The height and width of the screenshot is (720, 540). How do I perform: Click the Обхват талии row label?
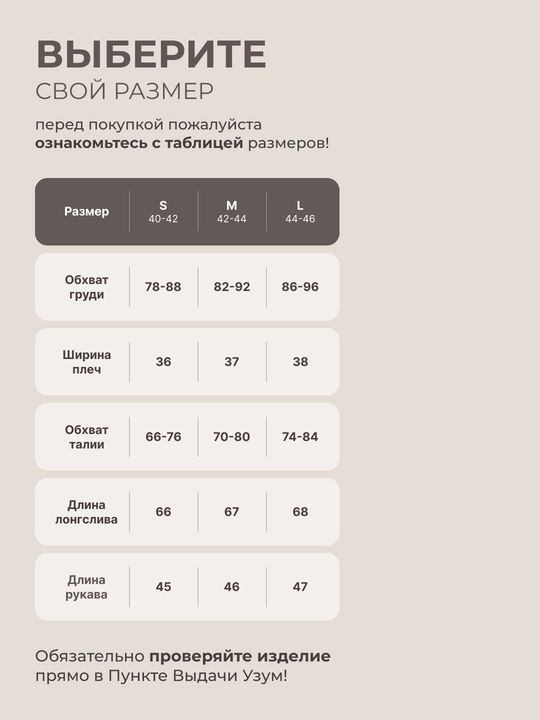[x=86, y=437]
